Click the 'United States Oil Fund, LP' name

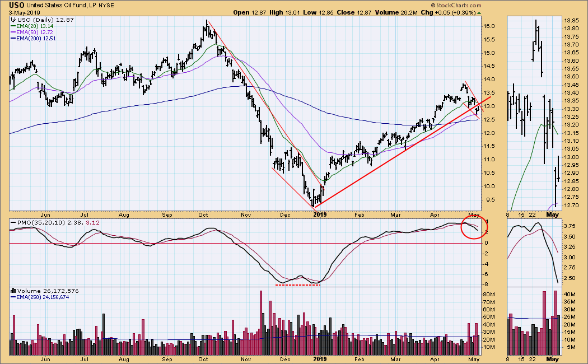(x=62, y=6)
